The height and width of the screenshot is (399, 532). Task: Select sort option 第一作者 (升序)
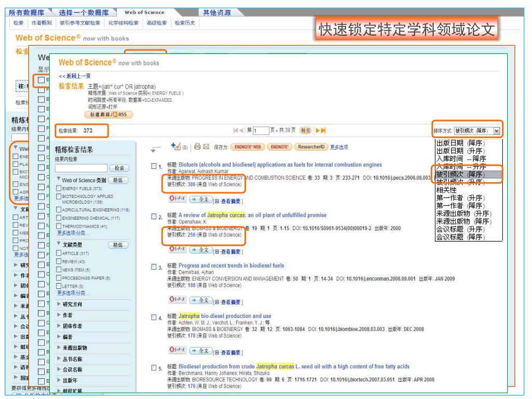pos(461,198)
